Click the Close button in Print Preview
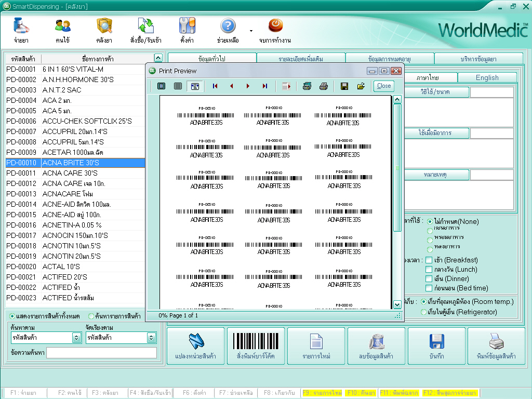 pos(384,86)
